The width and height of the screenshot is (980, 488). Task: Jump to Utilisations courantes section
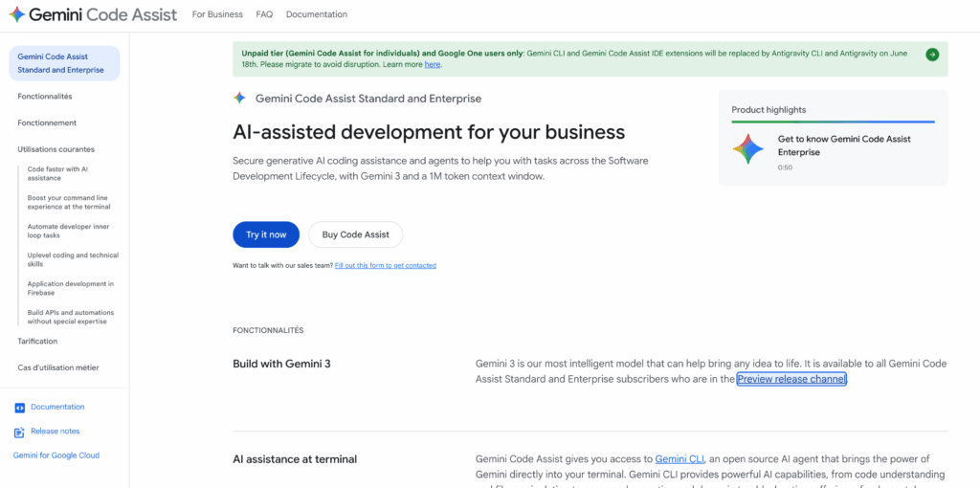tap(56, 149)
